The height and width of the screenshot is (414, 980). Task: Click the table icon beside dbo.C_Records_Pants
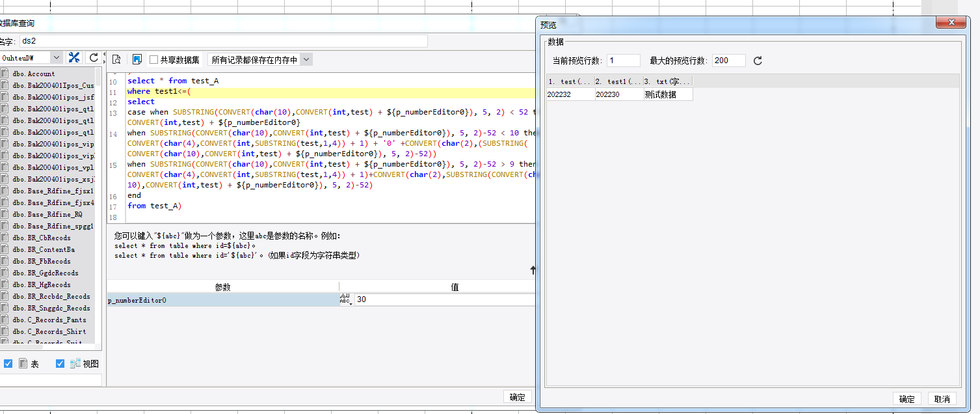4,320
